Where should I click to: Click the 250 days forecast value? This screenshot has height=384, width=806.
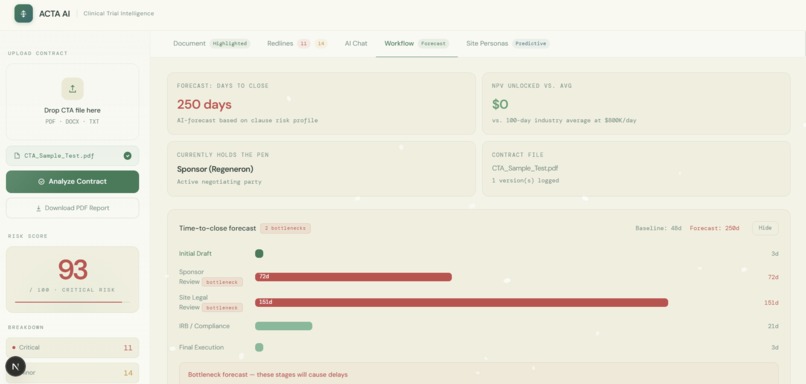point(204,104)
